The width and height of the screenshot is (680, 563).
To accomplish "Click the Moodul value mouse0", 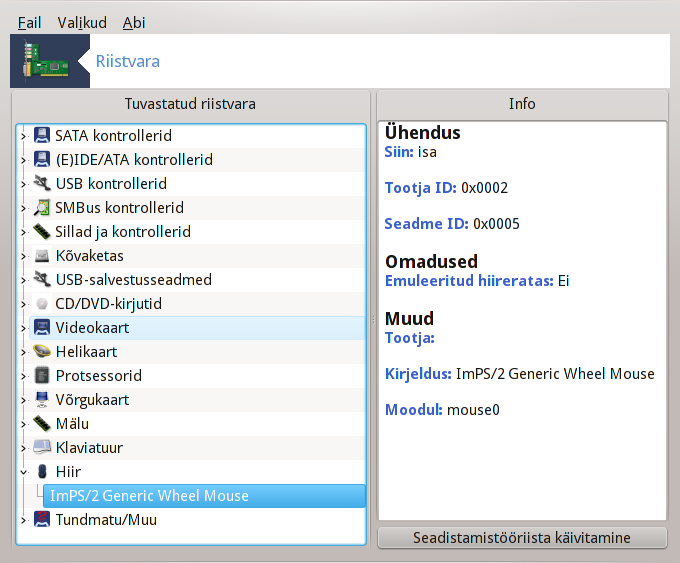I will point(473,410).
